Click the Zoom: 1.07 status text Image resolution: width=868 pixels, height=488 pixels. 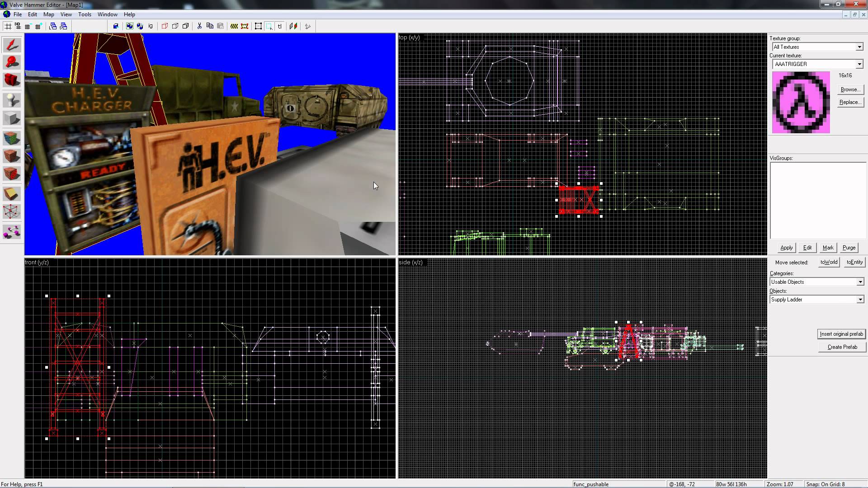click(x=780, y=484)
